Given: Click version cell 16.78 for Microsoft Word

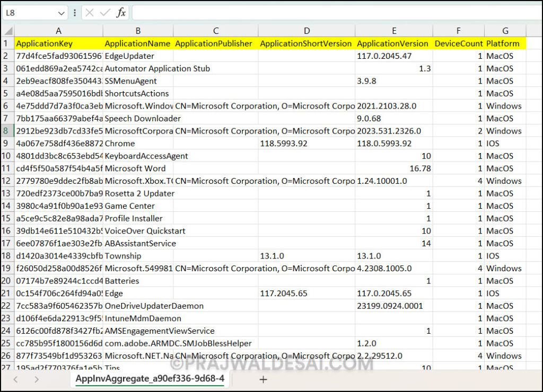Looking at the screenshot, I should tap(394, 168).
